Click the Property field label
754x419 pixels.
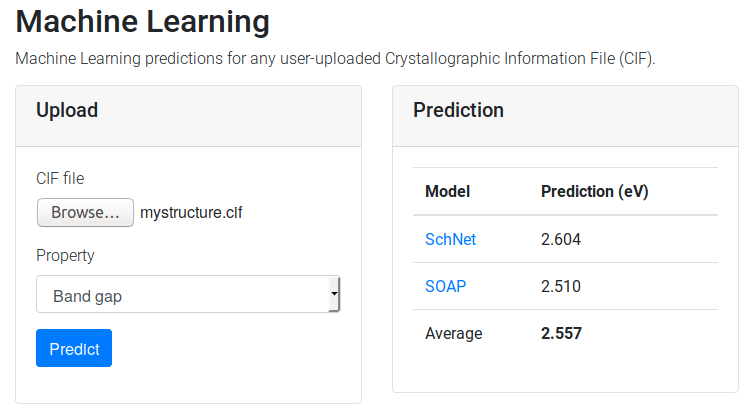[65, 255]
